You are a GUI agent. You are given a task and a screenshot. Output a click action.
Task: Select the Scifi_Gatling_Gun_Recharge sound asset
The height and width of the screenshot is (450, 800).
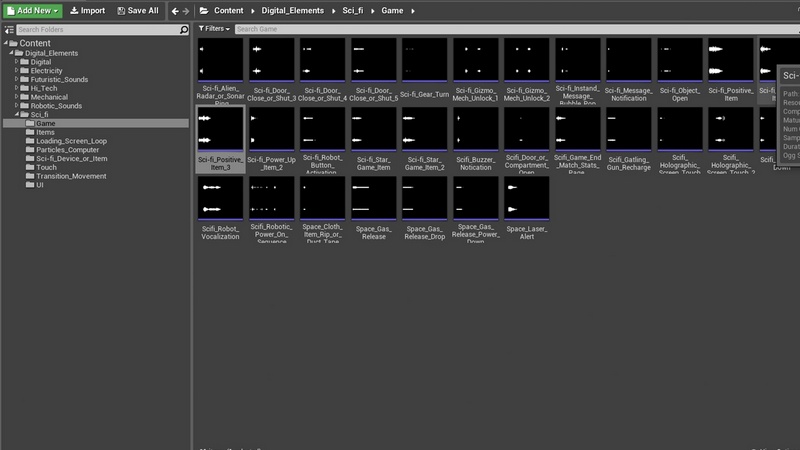pos(628,131)
